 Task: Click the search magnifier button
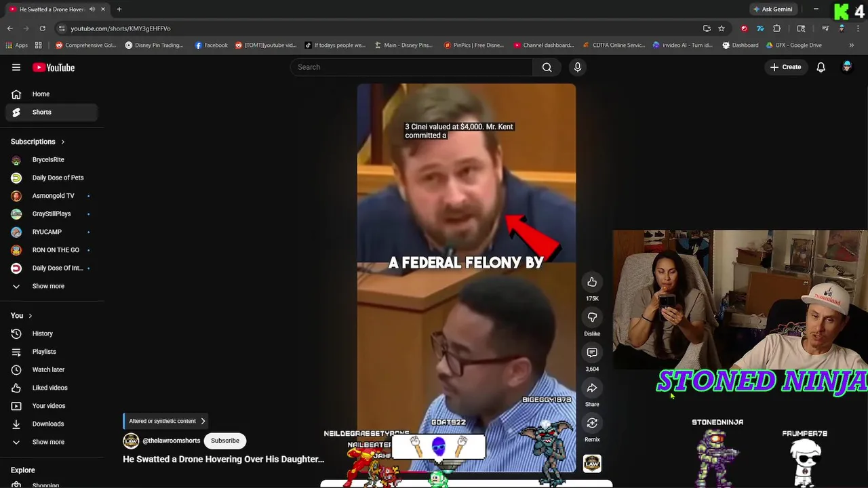click(547, 67)
